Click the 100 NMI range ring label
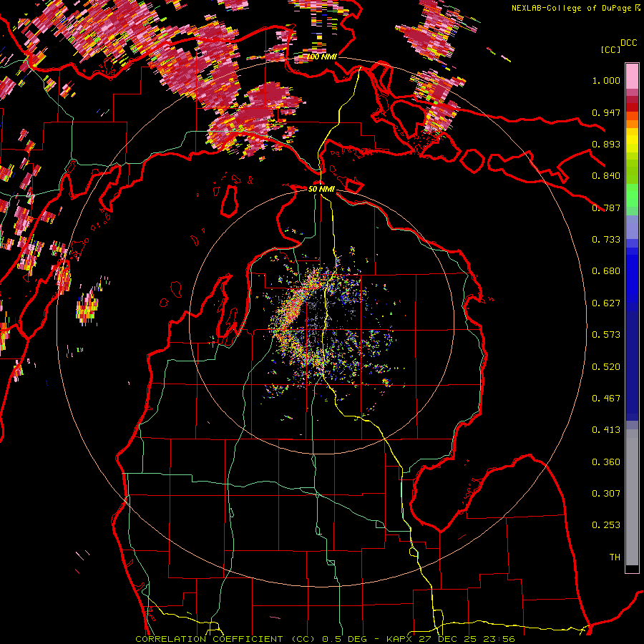The width and height of the screenshot is (644, 644). click(x=321, y=57)
